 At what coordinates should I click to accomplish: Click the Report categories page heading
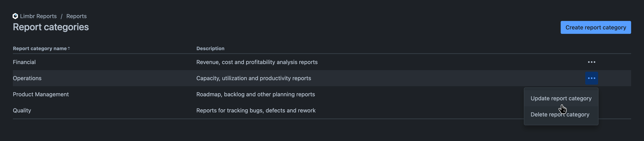[51, 27]
